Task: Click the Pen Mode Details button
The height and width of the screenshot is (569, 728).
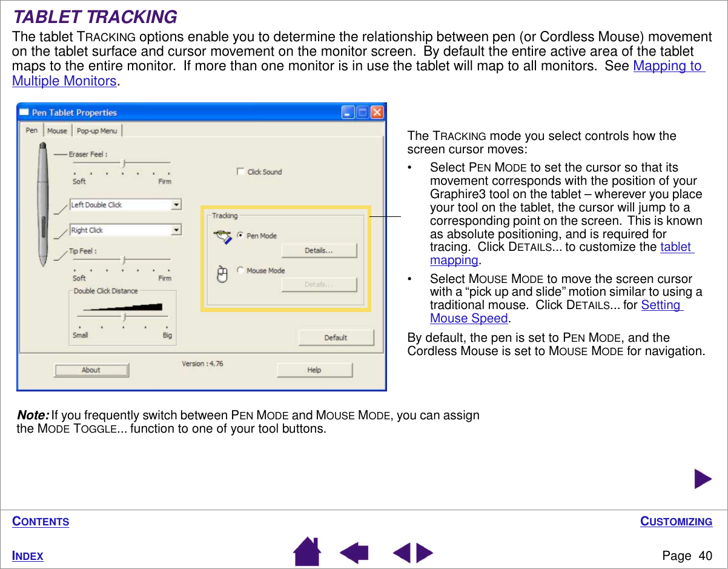Action: (x=319, y=250)
